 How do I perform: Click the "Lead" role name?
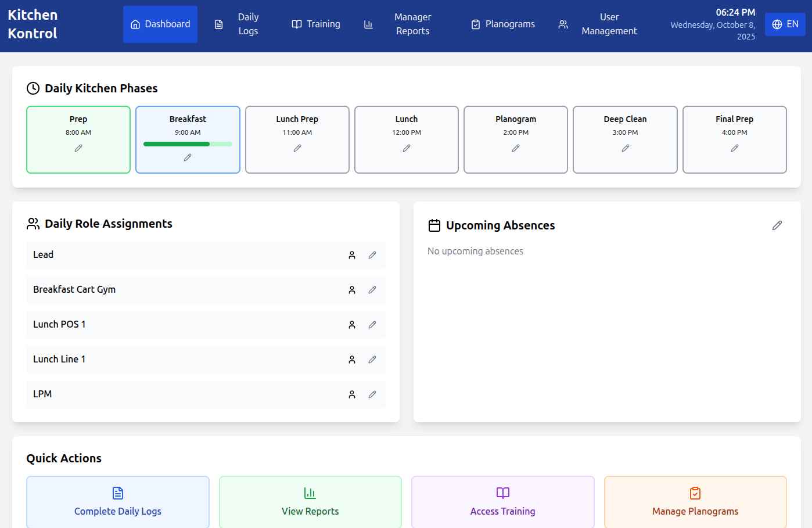(43, 254)
